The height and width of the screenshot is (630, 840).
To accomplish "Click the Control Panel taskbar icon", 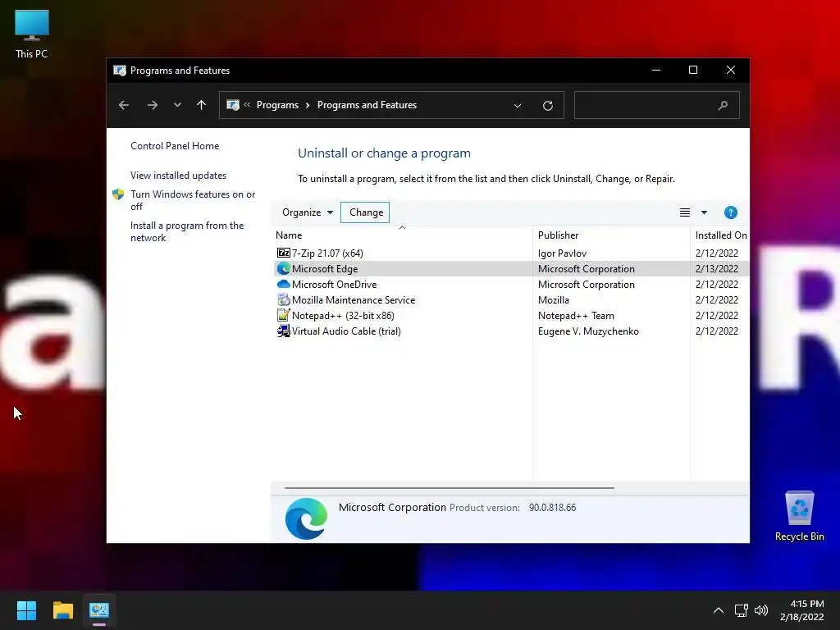I will [99, 610].
